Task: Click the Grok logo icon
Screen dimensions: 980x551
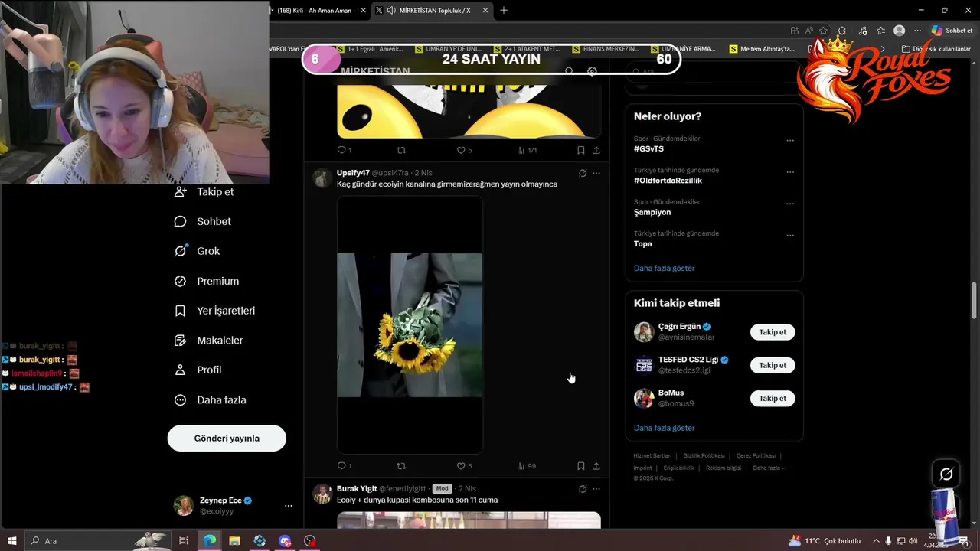Action: click(181, 251)
